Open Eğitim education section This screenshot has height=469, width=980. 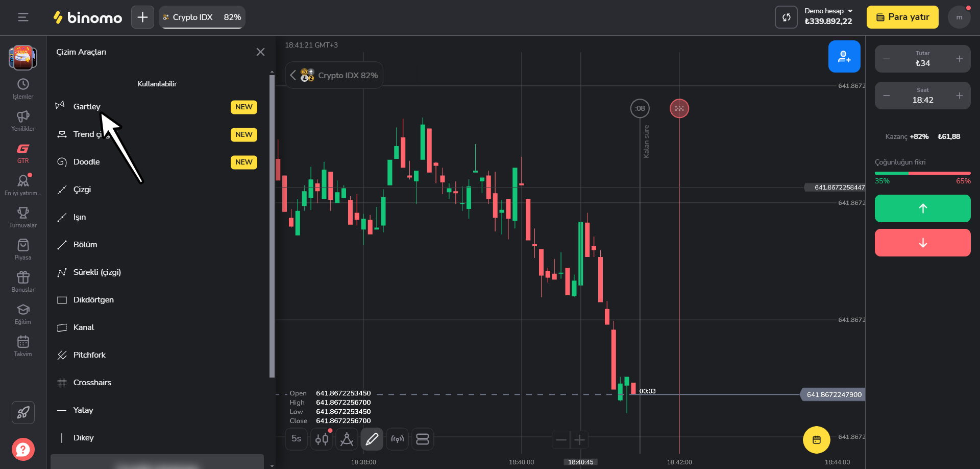pos(23,314)
